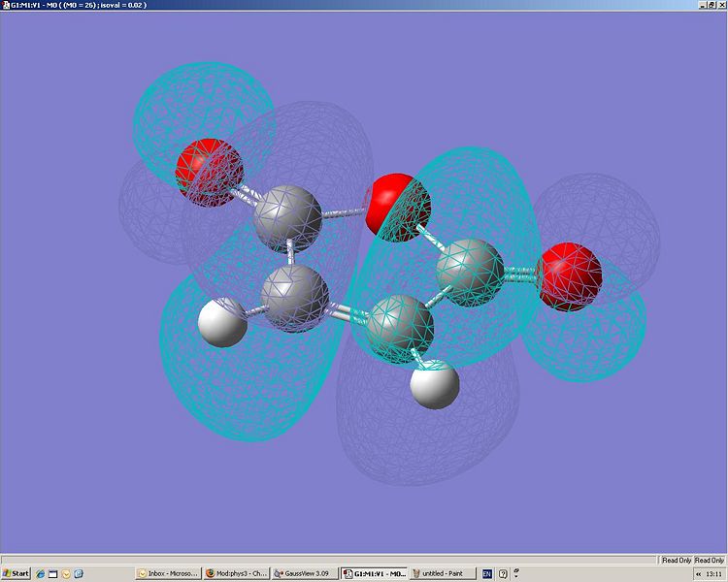Click the Show Desktop quick launch icon

[x=53, y=574]
